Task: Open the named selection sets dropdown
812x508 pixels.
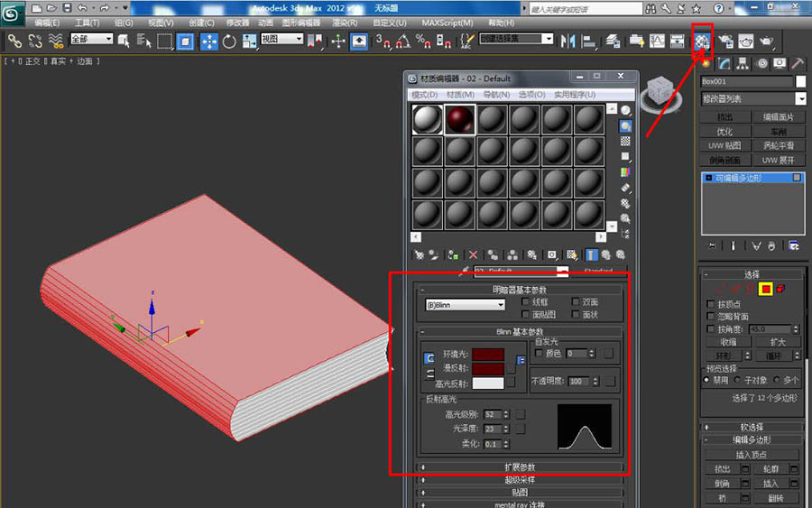Action: pyautogui.click(x=516, y=39)
